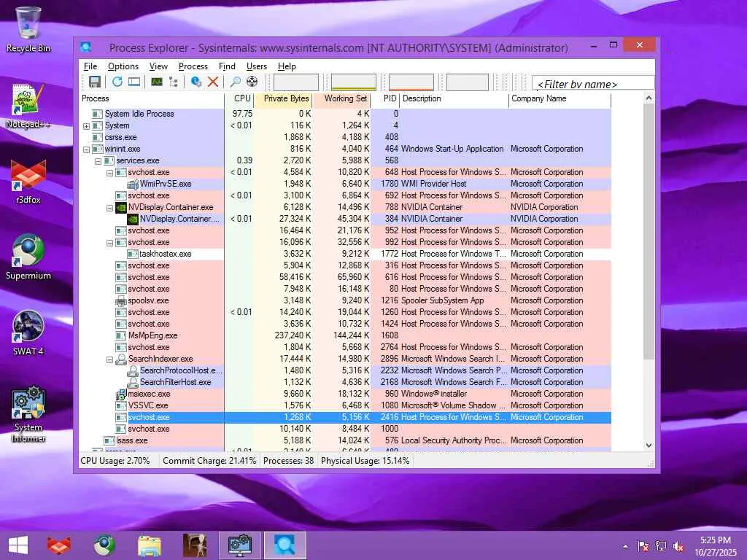Viewport: 747px width, 560px height.
Task: Collapse the svchost.exe PID 648 node
Action: point(109,173)
